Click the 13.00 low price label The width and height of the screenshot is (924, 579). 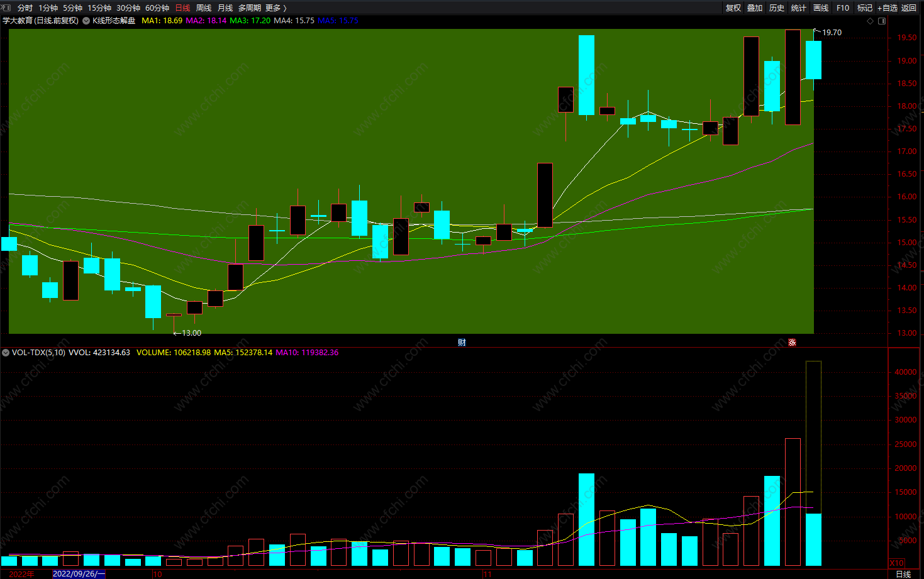pos(191,333)
